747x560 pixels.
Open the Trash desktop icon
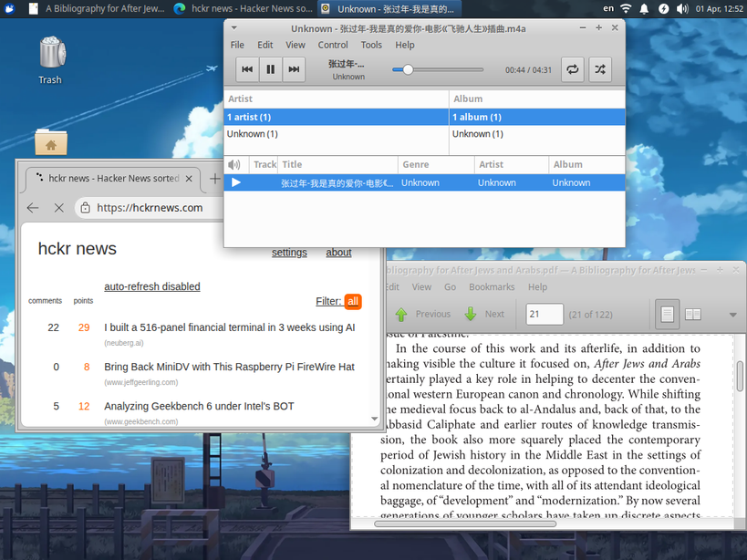pos(50,60)
